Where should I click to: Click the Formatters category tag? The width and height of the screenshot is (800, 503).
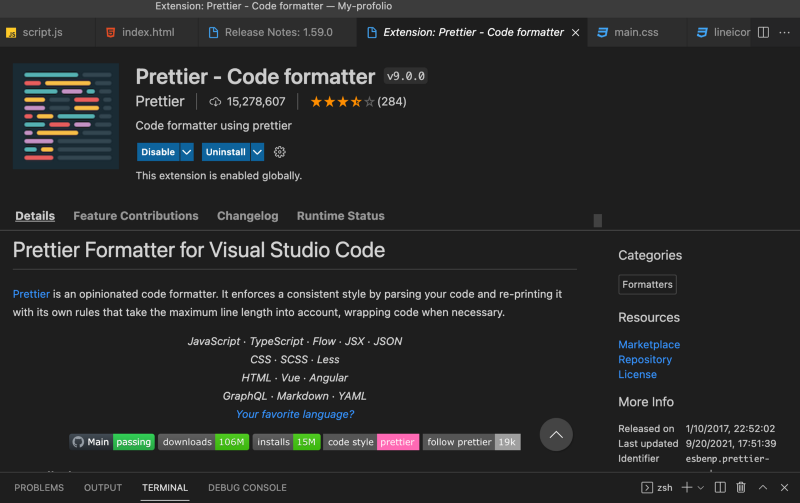point(647,285)
